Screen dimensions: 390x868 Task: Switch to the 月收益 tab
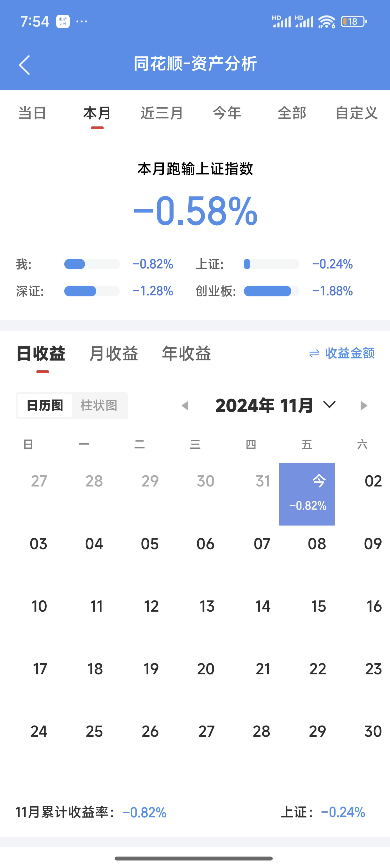tap(114, 353)
